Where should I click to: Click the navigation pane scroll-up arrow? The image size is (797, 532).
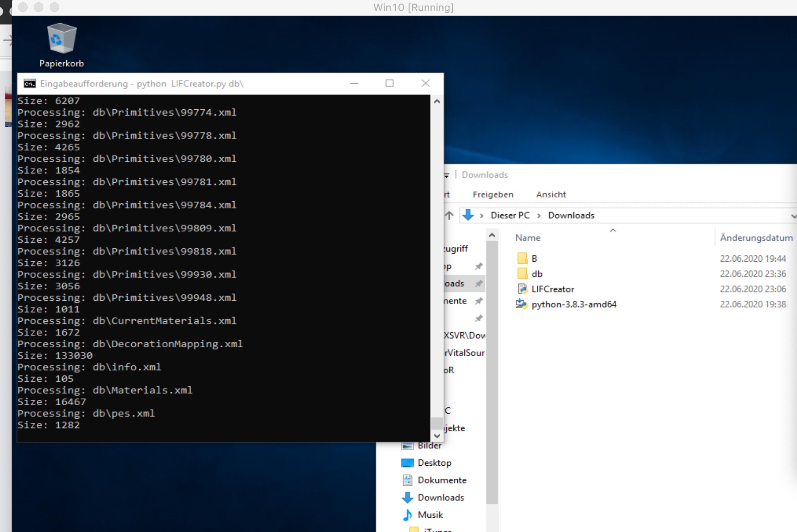pos(492,236)
